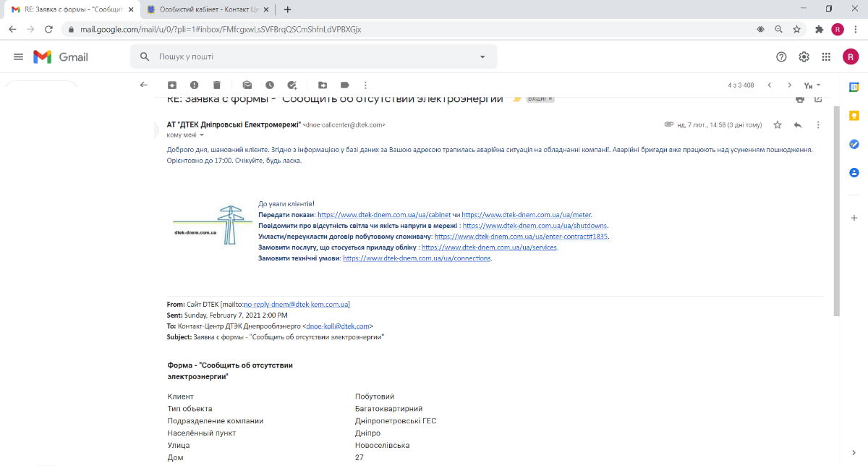The width and height of the screenshot is (868, 466).
Task: Open search options dropdown arrow
Action: point(482,56)
